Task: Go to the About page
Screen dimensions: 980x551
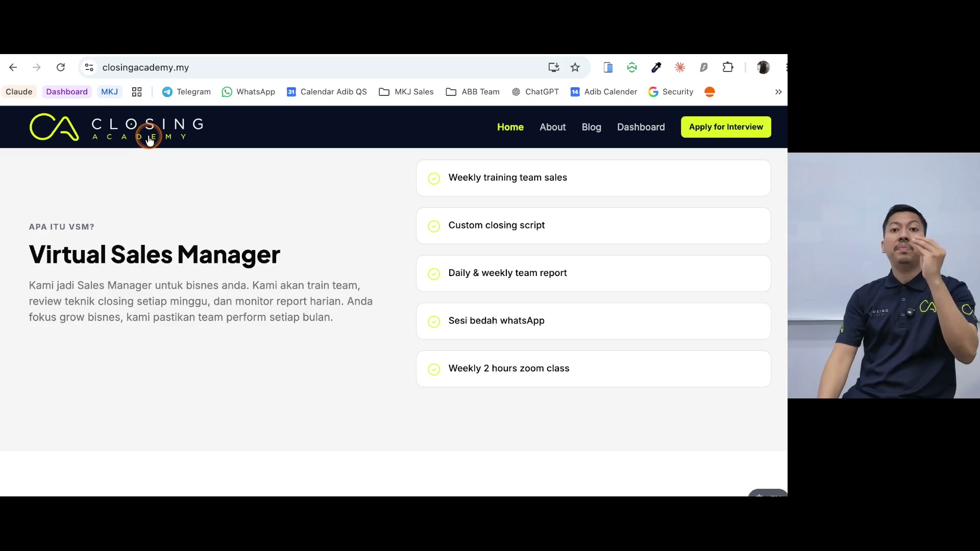Action: tap(553, 127)
